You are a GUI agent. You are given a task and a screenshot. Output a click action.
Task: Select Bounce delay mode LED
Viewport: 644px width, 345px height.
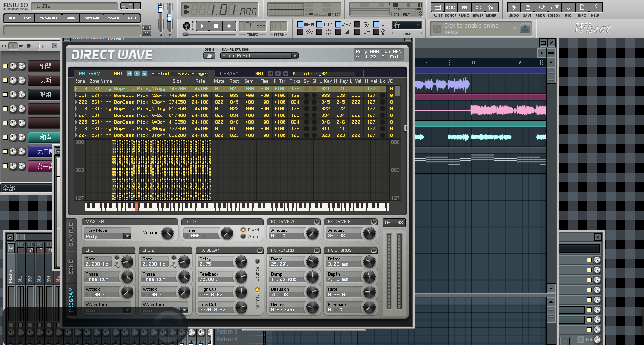point(257,261)
